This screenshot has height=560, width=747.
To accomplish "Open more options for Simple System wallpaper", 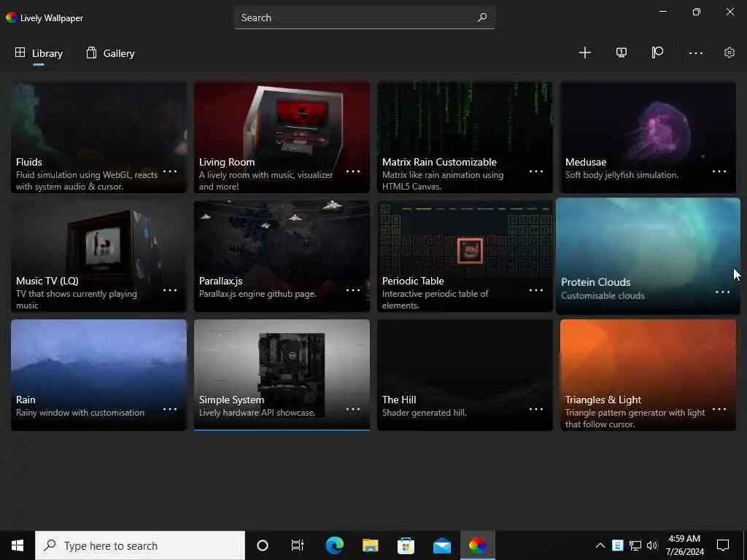I will click(353, 409).
